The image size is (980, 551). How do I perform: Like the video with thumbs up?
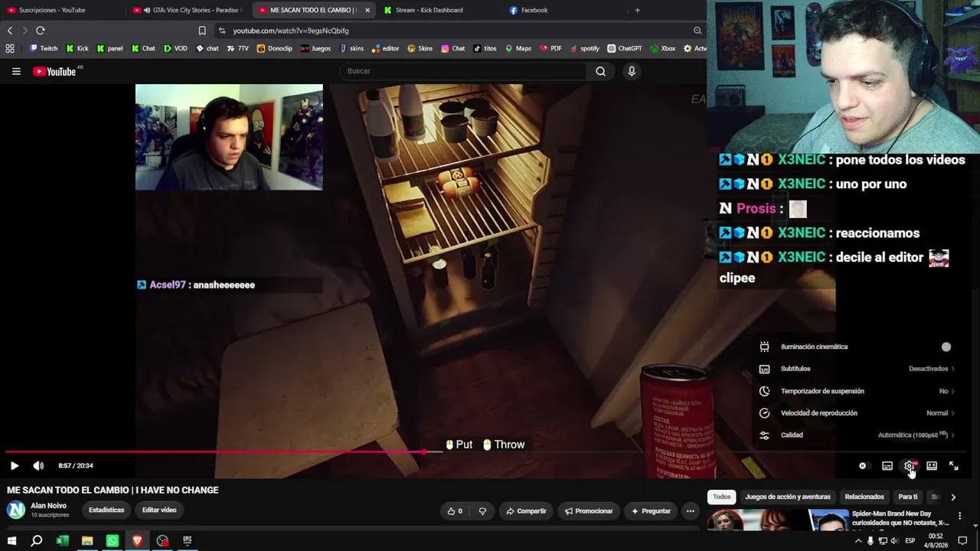(x=455, y=511)
